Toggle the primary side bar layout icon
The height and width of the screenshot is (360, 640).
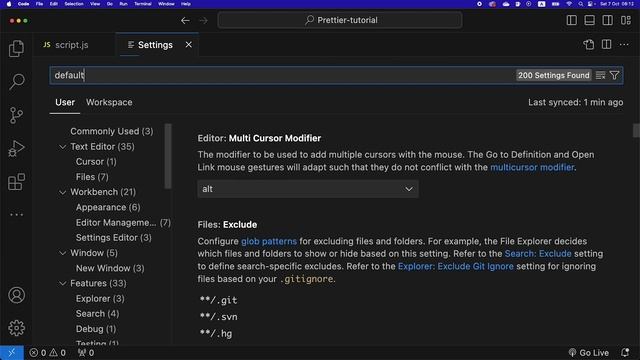pyautogui.click(x=571, y=20)
